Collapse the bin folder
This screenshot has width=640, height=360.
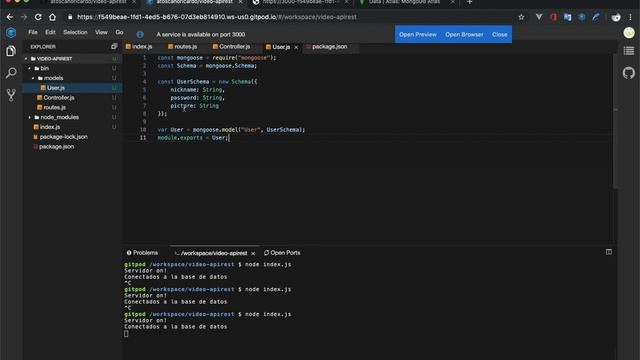pyautogui.click(x=30, y=69)
